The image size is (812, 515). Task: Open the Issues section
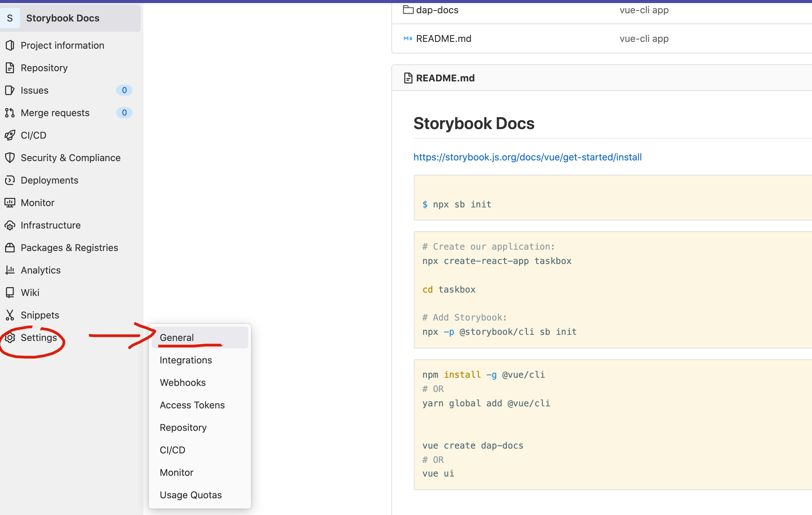pos(34,90)
